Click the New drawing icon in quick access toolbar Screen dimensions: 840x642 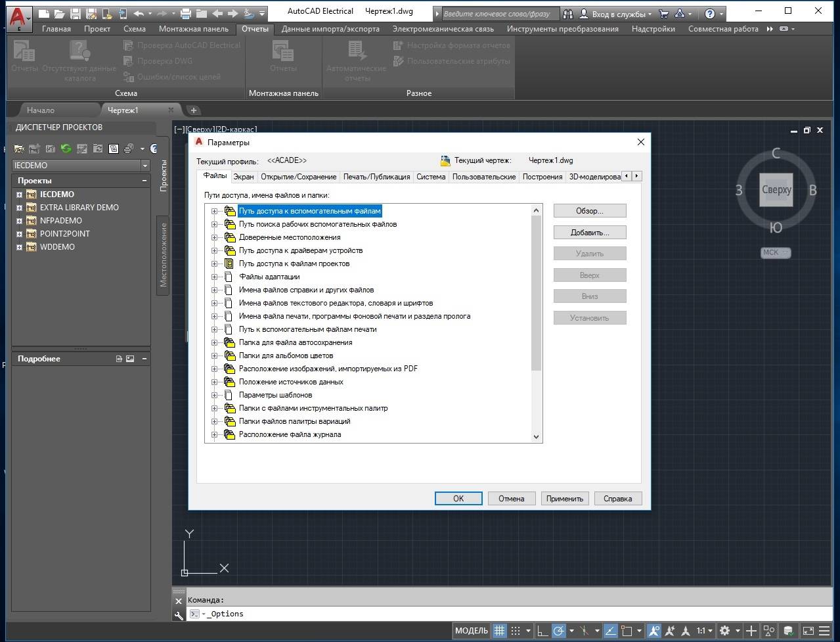pyautogui.click(x=44, y=13)
